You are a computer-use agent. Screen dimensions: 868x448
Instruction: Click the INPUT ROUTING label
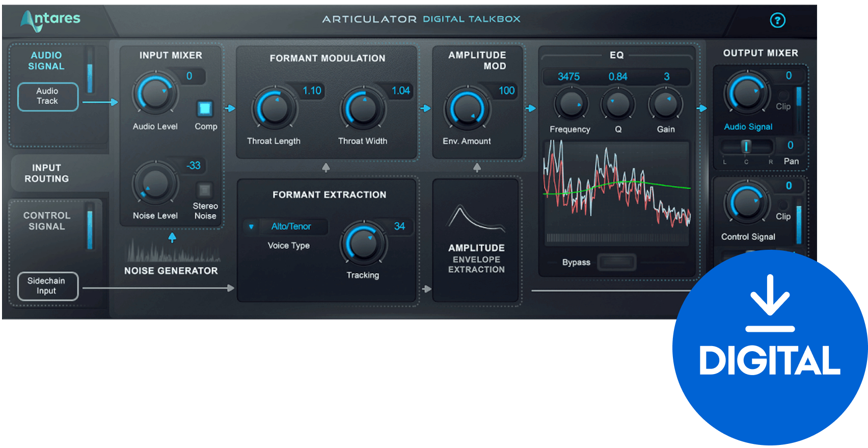click(47, 173)
